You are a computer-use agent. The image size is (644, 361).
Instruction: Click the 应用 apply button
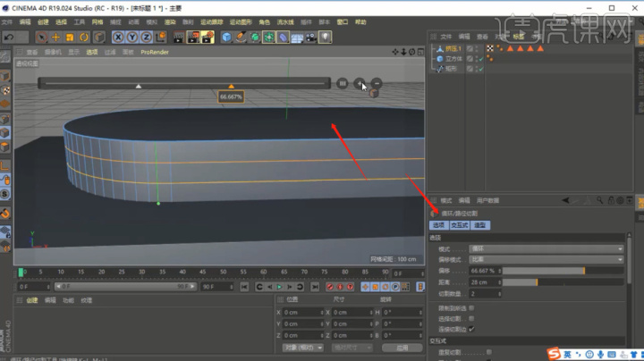tap(402, 348)
